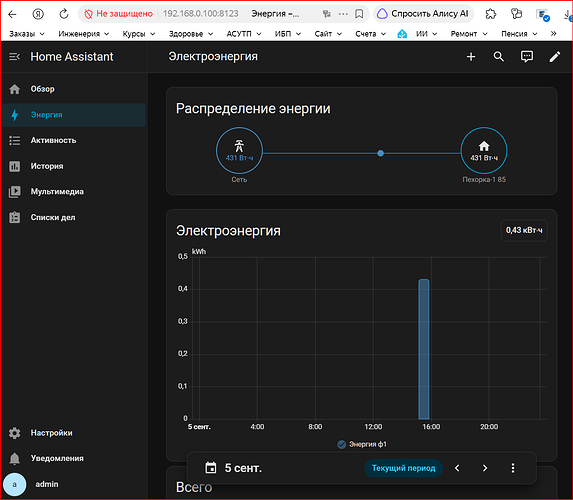Open 'Списки дел' in the sidebar
Image resolution: width=573 pixels, height=500 pixels.
tap(73, 217)
